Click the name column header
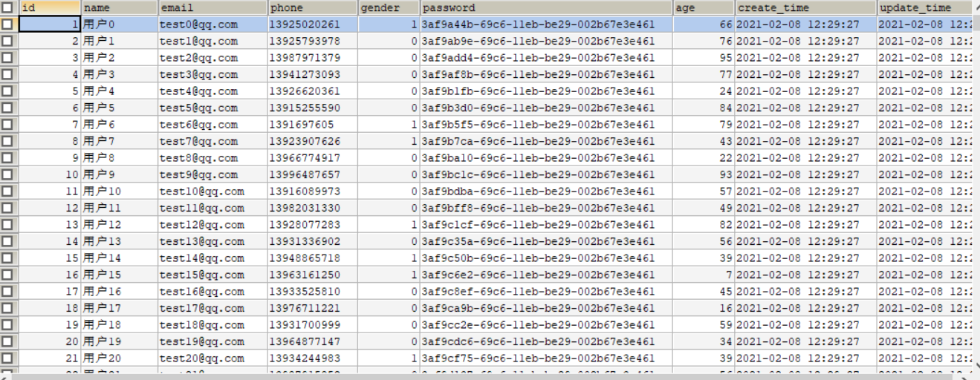 click(120, 8)
